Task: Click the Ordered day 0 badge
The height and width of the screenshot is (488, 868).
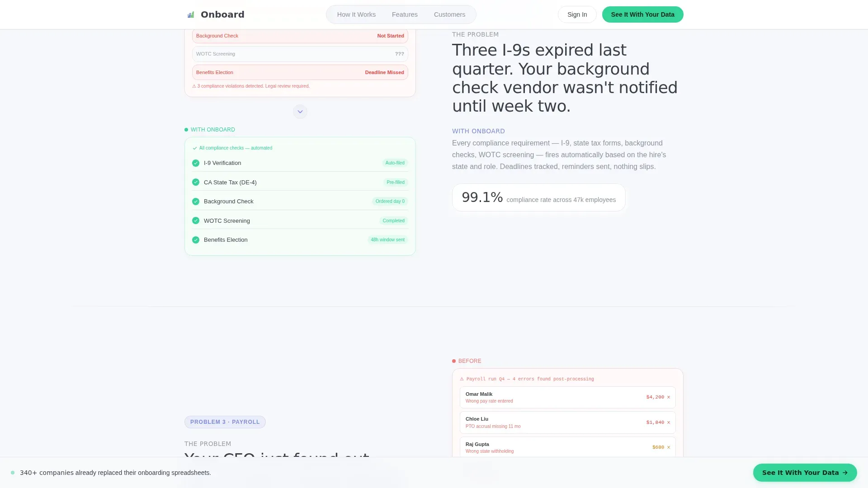Action: tap(390, 202)
